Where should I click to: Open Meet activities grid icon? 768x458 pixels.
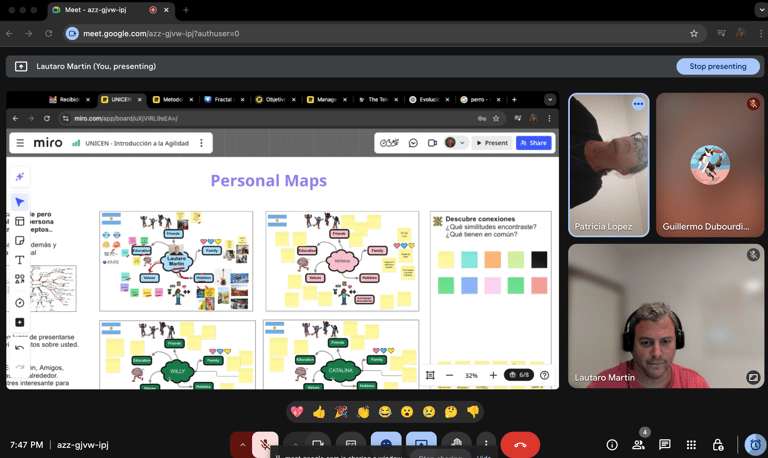691,445
